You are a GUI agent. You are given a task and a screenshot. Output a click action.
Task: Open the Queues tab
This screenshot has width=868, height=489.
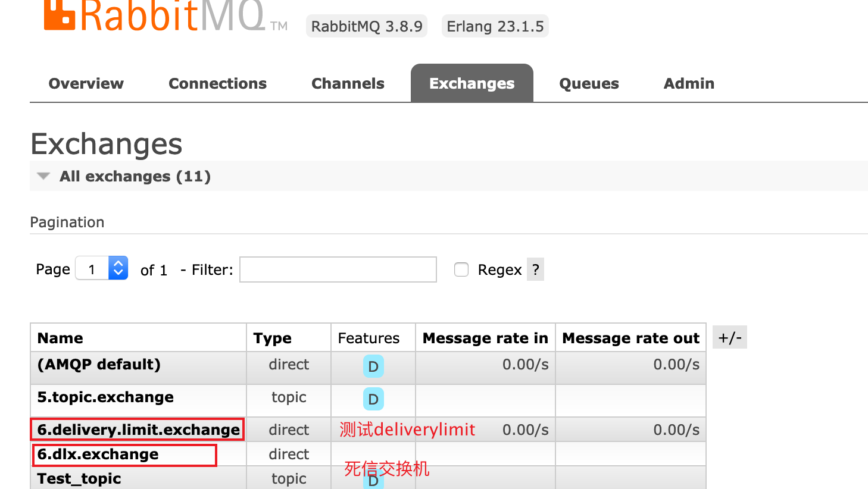point(589,84)
